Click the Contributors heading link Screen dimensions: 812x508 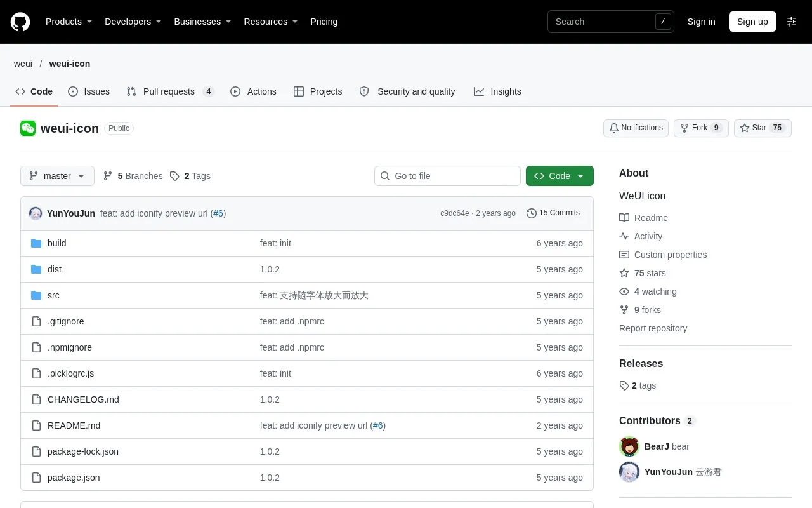(657, 421)
